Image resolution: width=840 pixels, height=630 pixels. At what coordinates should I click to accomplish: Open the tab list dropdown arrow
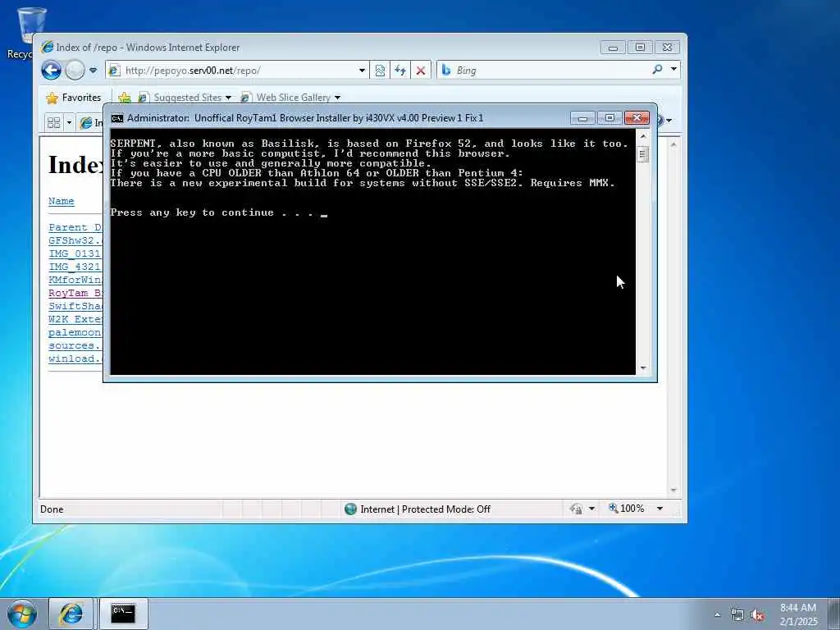pos(69,123)
